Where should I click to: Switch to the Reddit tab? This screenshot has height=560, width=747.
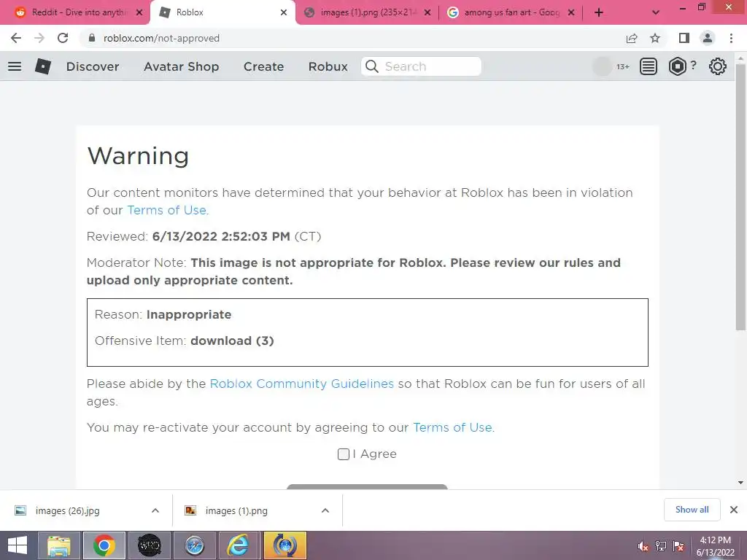coord(79,12)
